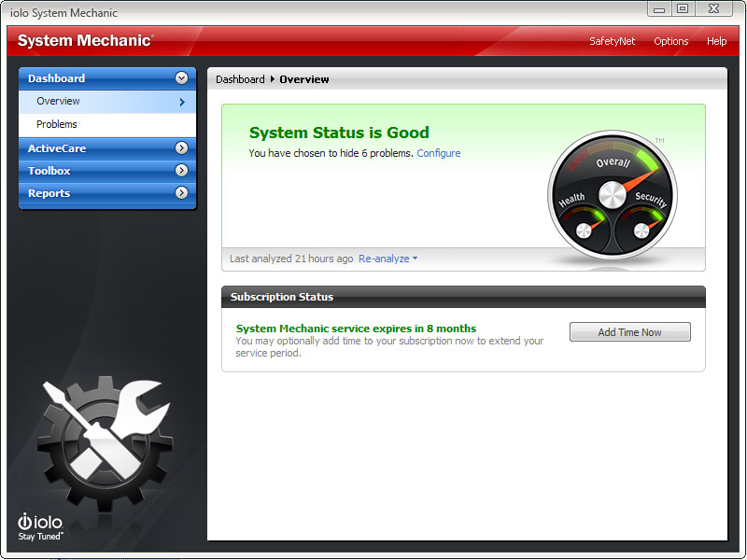Open the Options menu
This screenshot has height=560, width=747.
(670, 41)
